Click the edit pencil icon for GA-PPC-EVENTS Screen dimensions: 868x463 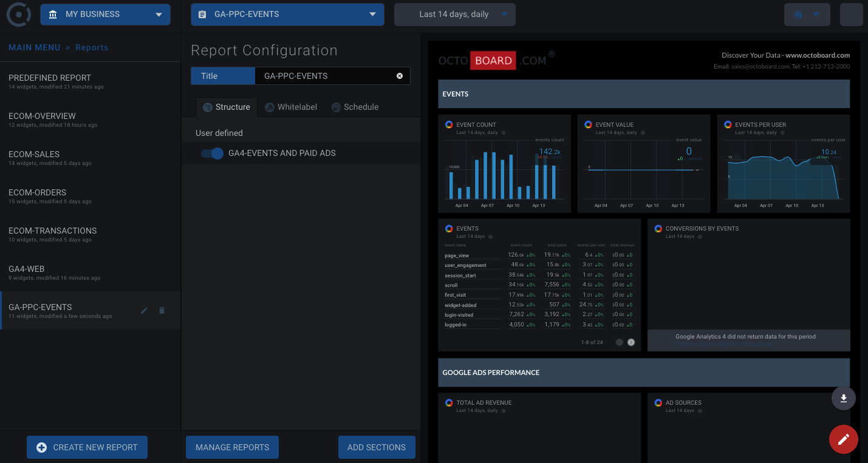[144, 311]
